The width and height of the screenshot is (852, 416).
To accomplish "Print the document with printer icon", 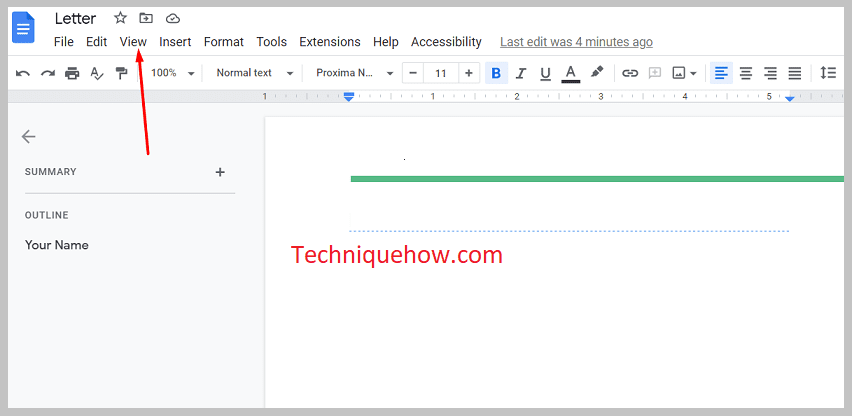I will (x=72, y=73).
